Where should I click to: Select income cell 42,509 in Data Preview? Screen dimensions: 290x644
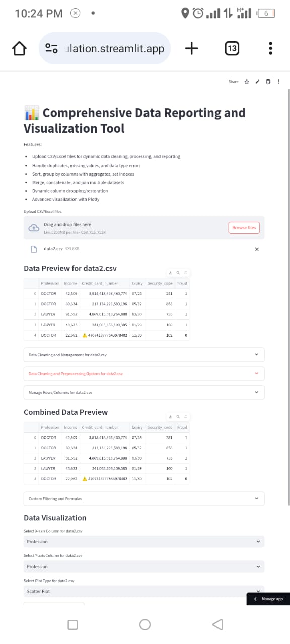point(70,293)
